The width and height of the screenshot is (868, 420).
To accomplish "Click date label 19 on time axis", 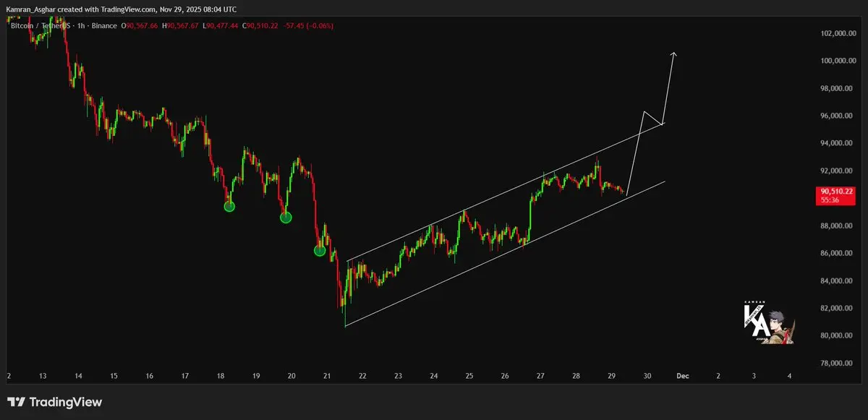I will (256, 377).
